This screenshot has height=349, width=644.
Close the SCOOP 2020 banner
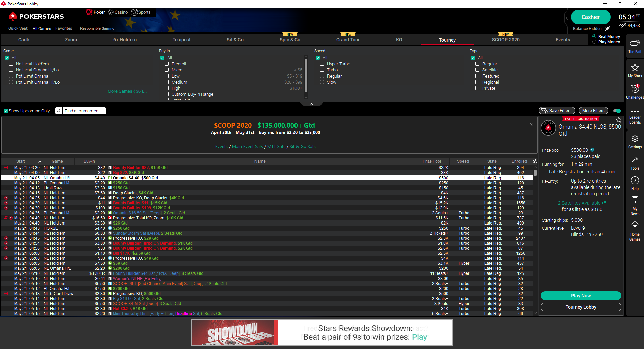point(532,125)
